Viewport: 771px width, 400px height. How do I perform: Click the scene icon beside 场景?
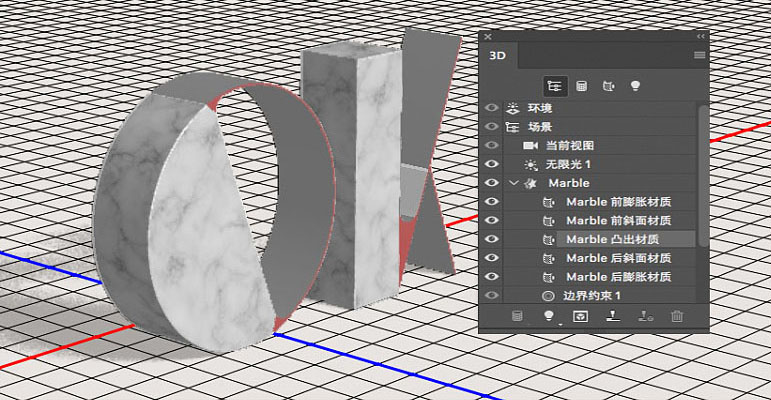click(512, 127)
